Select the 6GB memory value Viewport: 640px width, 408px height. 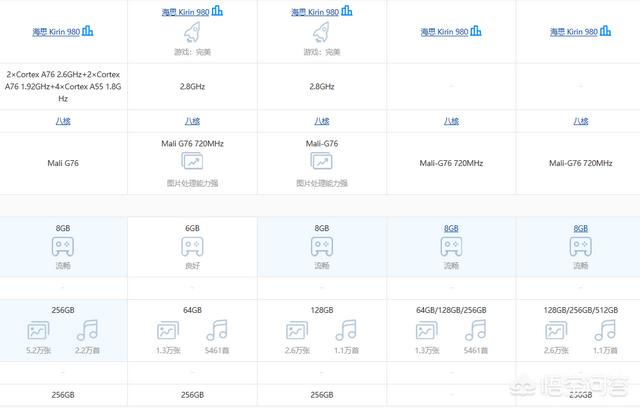point(192,228)
